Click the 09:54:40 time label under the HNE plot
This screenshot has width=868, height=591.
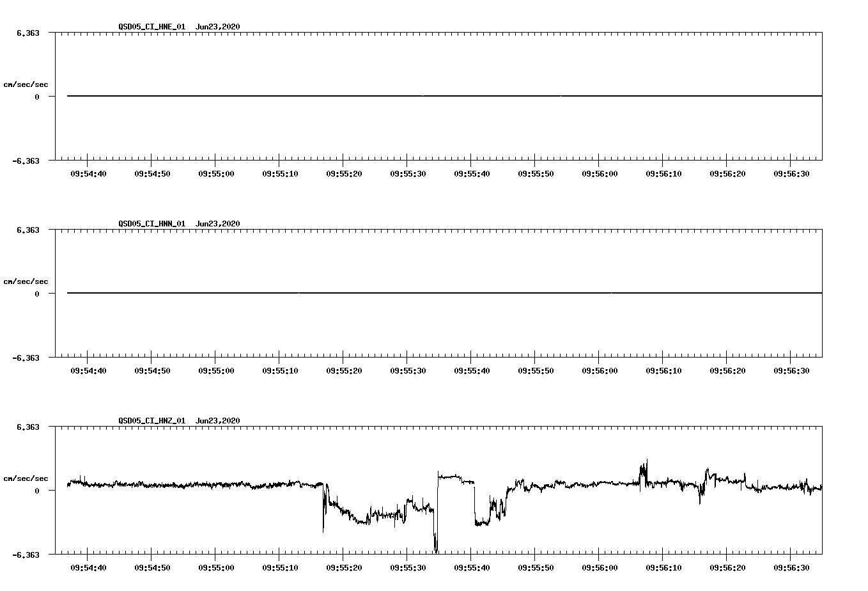click(x=88, y=174)
